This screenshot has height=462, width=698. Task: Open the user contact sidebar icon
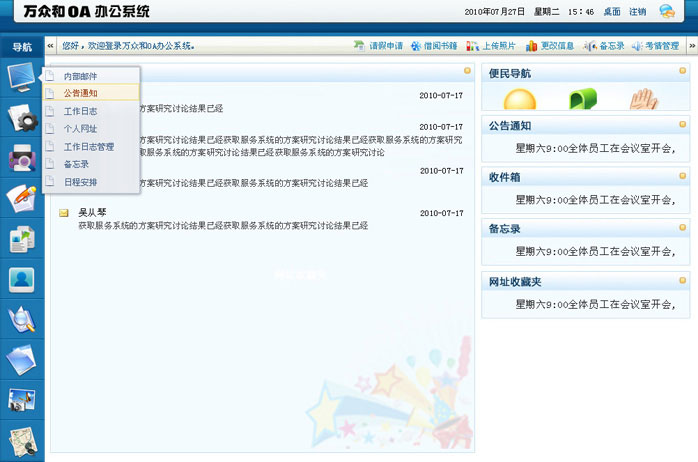(21, 279)
